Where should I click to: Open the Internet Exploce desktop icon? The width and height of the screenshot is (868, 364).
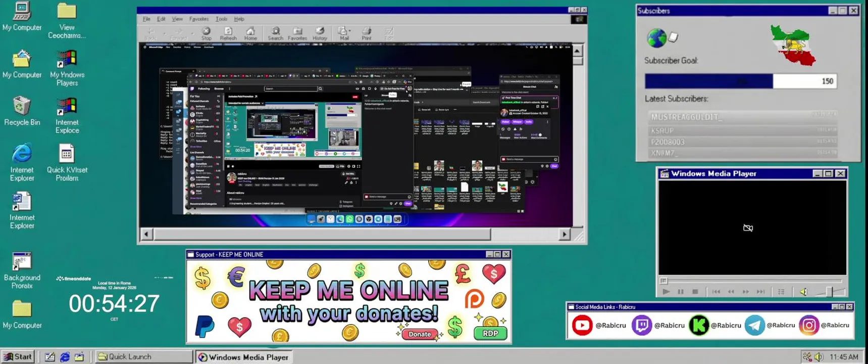tap(67, 116)
